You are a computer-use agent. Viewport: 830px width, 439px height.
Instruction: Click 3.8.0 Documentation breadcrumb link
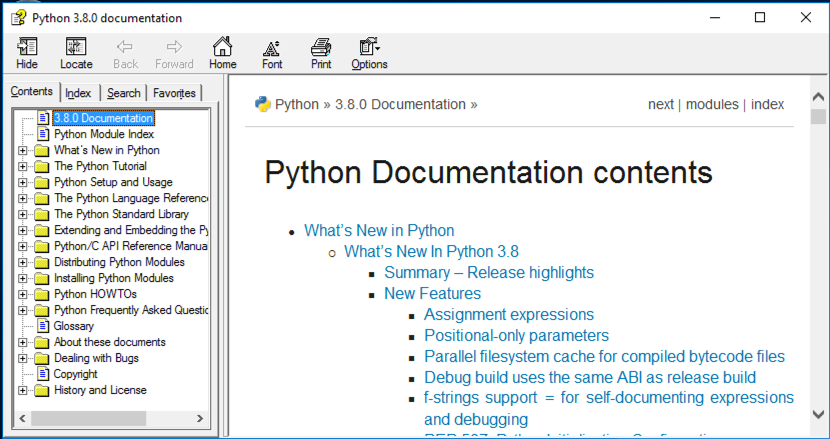pyautogui.click(x=400, y=104)
